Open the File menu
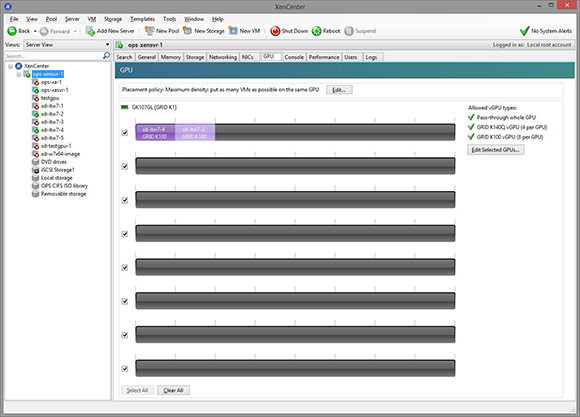 14,19
